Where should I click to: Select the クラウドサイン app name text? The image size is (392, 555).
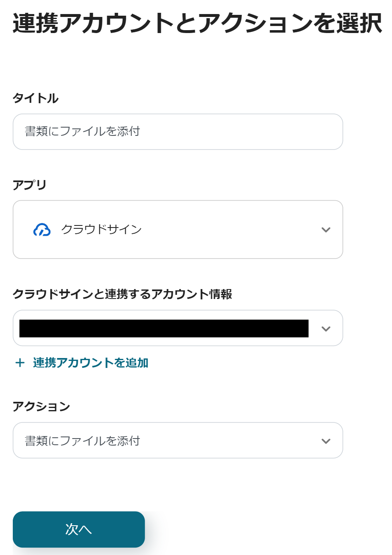click(x=101, y=230)
